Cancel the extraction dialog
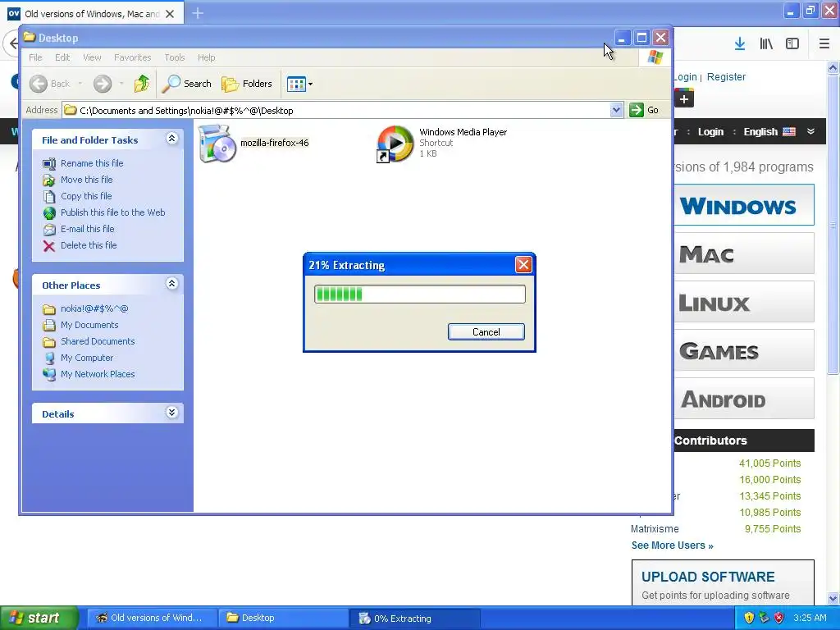The height and width of the screenshot is (630, 840). pos(486,332)
